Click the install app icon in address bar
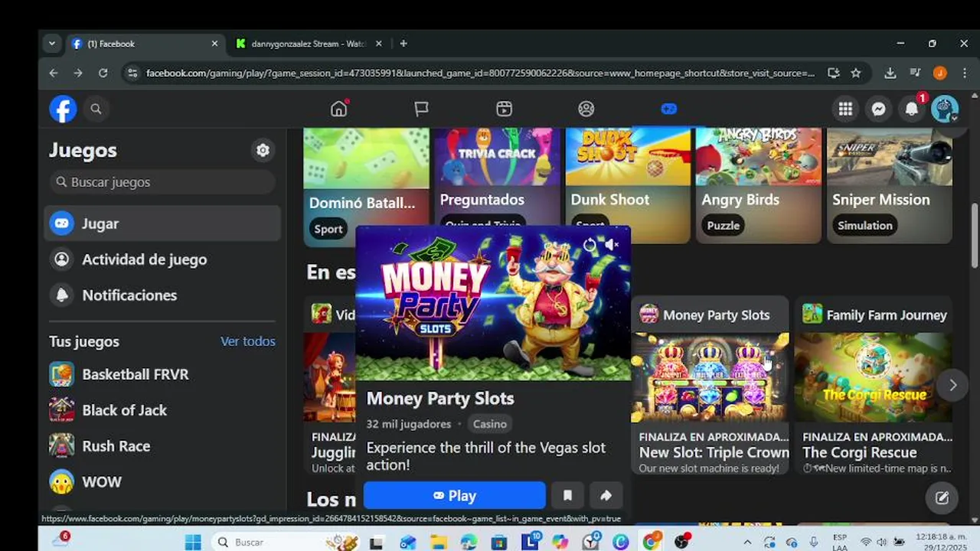This screenshot has height=551, width=980. click(834, 73)
